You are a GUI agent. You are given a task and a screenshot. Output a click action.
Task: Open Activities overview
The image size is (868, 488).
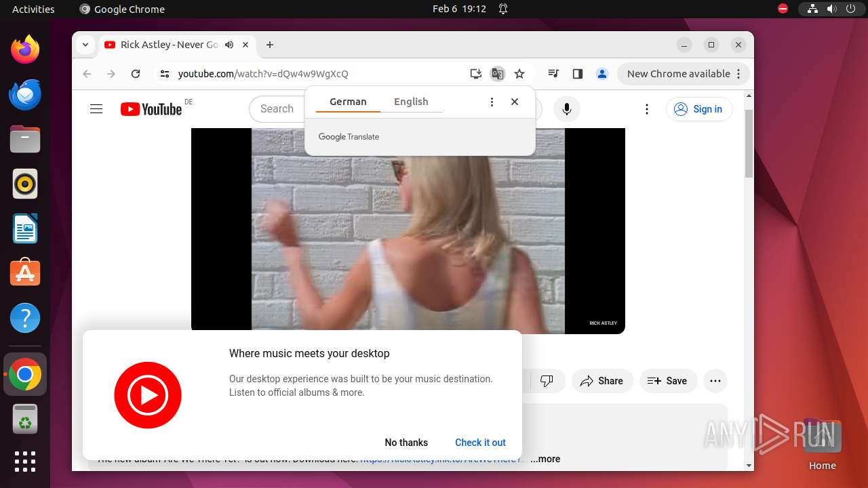coord(33,9)
